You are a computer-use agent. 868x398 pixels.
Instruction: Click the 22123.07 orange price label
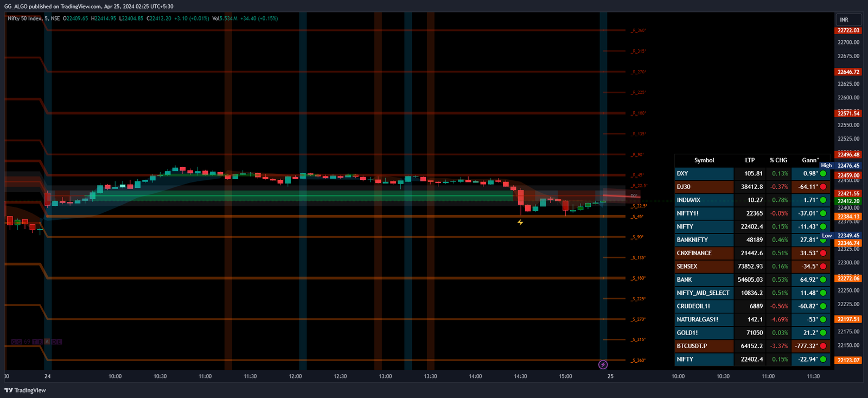[848, 360]
